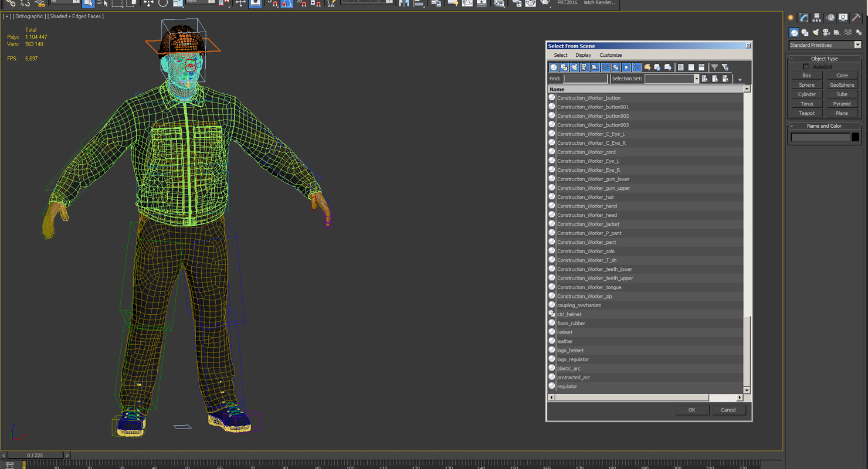The height and width of the screenshot is (469, 868).
Task: Click first selection set icon right of dropdown
Action: (704, 79)
